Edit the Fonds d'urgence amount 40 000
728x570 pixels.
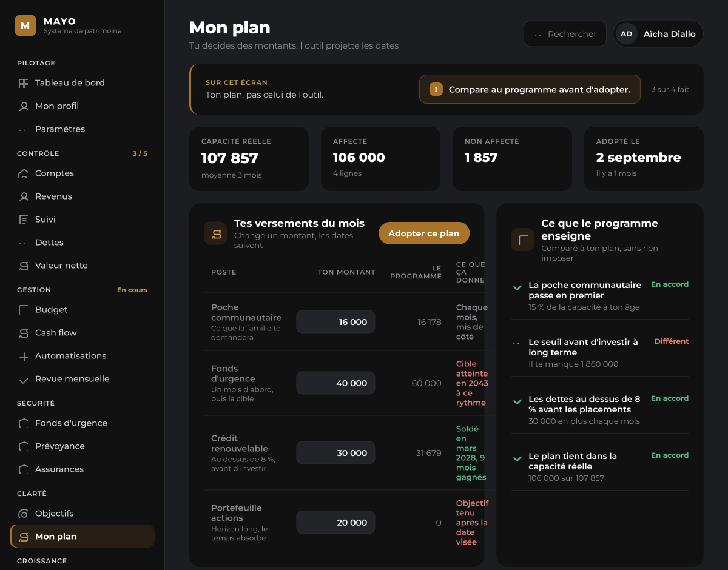click(335, 383)
